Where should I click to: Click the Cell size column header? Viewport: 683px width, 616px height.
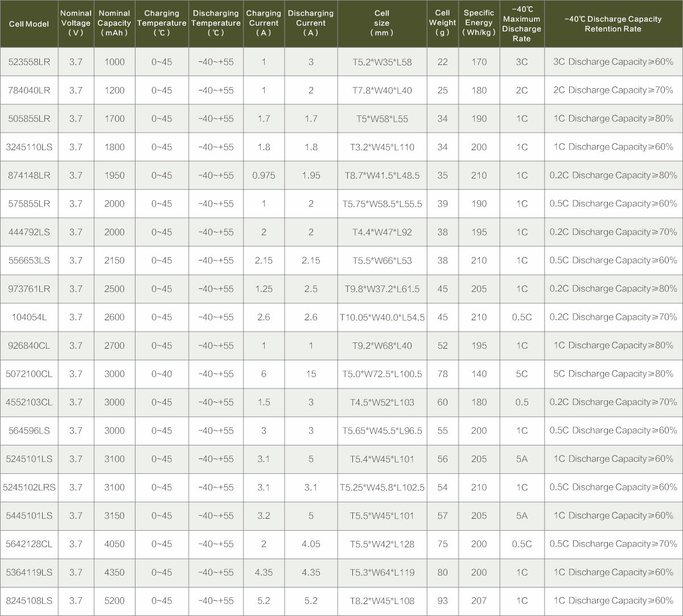click(x=382, y=24)
